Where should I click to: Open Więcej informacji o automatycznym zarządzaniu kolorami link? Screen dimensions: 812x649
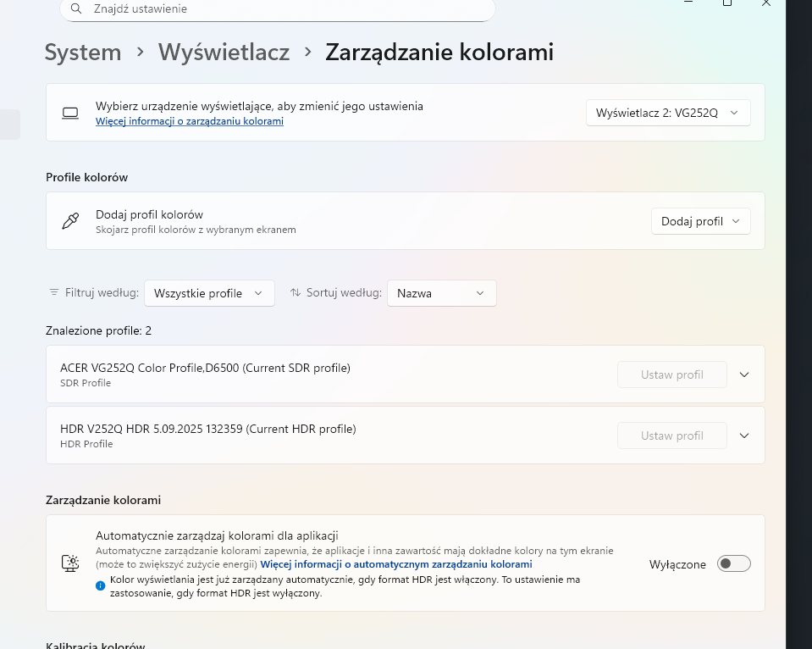pos(396,564)
